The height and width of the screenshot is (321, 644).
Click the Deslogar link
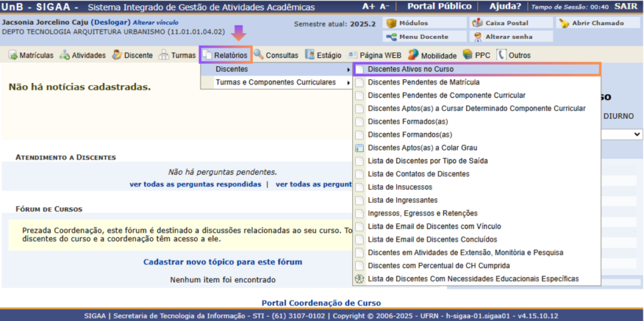pos(111,23)
